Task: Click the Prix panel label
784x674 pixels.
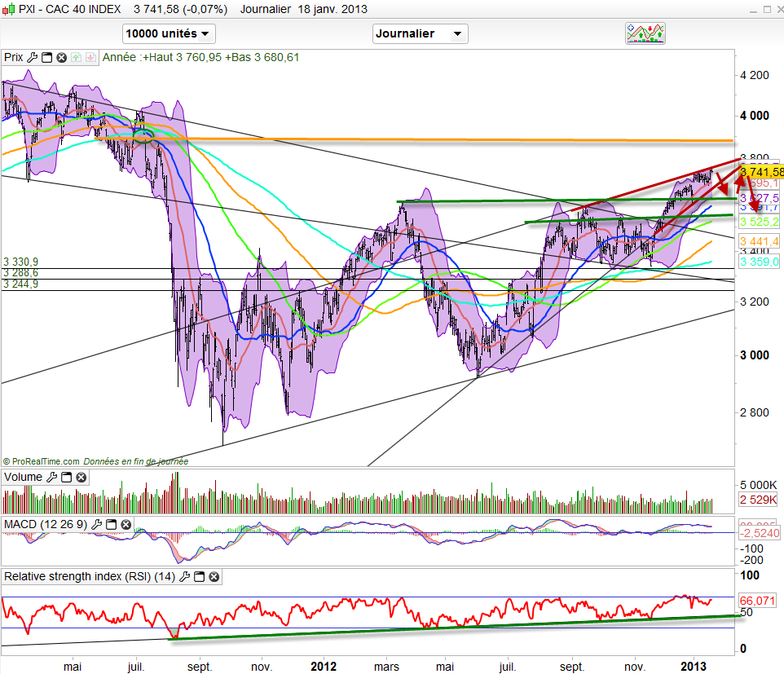Action: coord(13,58)
